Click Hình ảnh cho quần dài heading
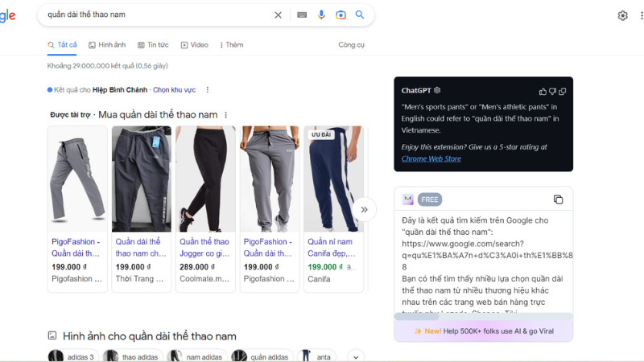Screen dimensions: 644x362 point(150,336)
